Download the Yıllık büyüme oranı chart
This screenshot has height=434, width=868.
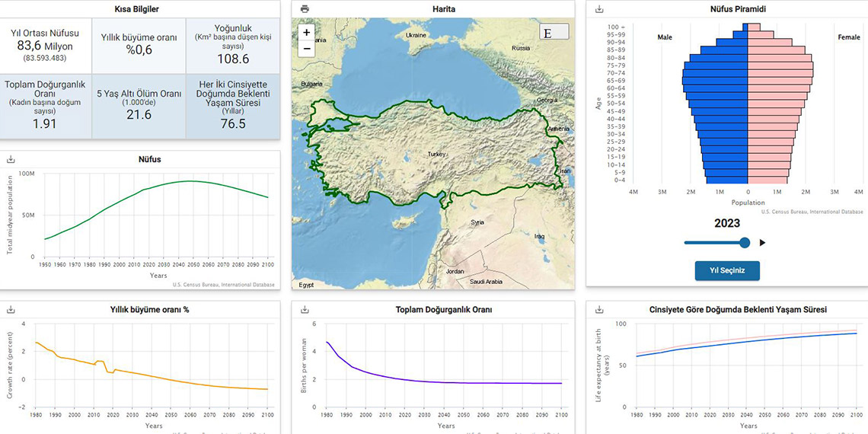[x=11, y=310]
